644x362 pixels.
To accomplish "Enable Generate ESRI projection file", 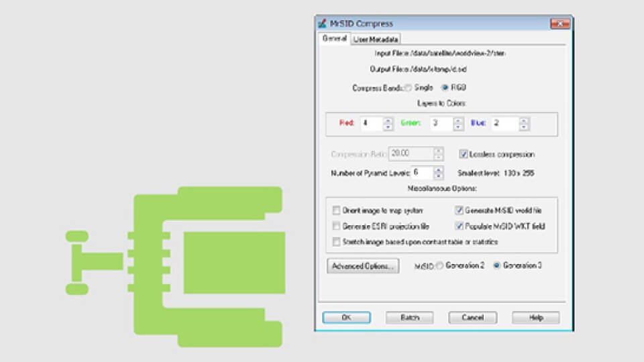I will click(x=336, y=226).
